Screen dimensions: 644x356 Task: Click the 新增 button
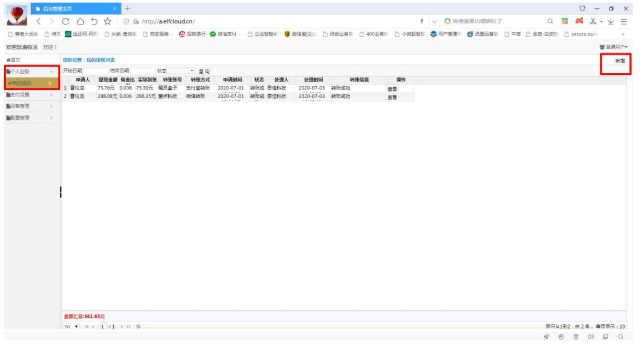point(620,61)
